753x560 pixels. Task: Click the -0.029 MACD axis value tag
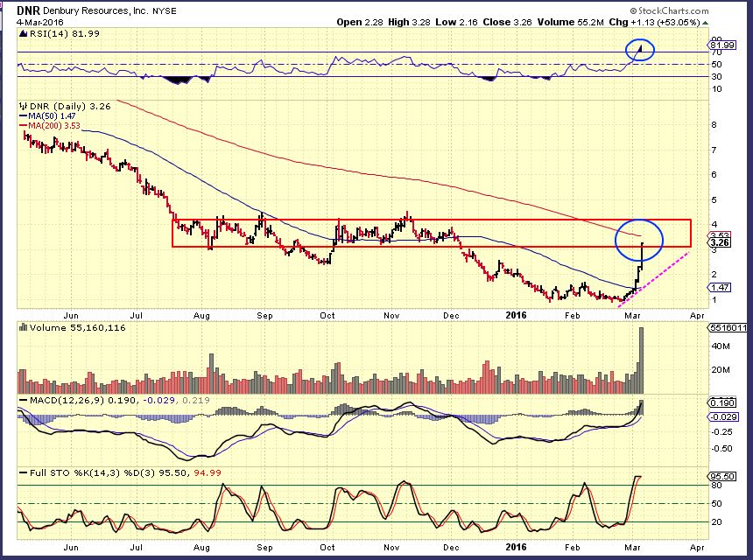pos(724,417)
